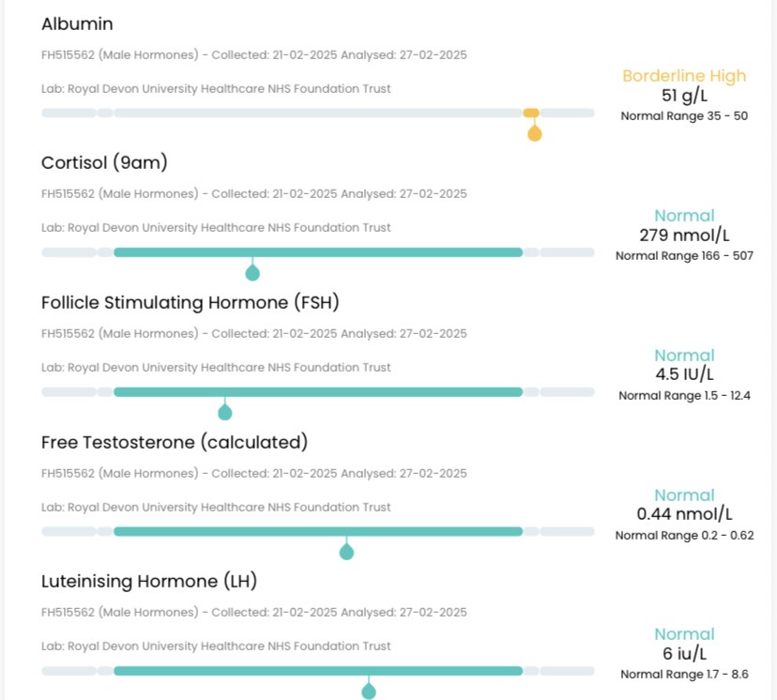The height and width of the screenshot is (700, 777).
Task: Click the Normal Range 35 - 50 text
Action: (684, 116)
